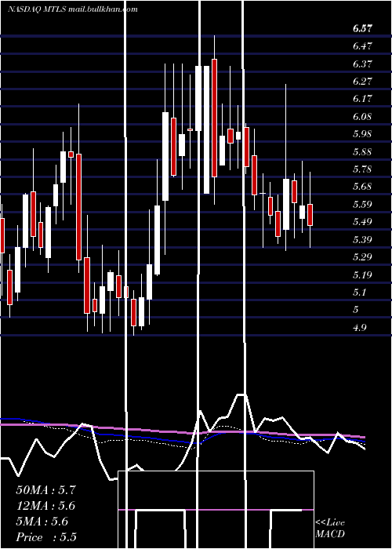Click the 6.37 price axis label
Viewport: 392px width, 549px height.
tap(362, 64)
